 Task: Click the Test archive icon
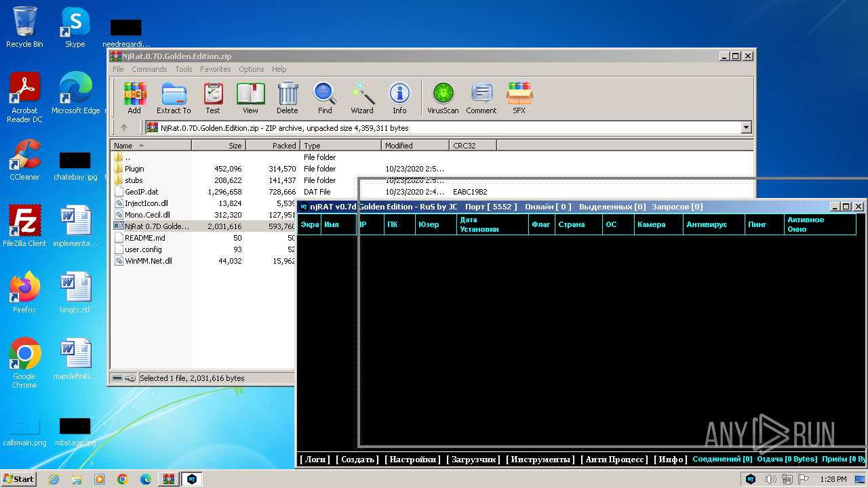coord(213,98)
